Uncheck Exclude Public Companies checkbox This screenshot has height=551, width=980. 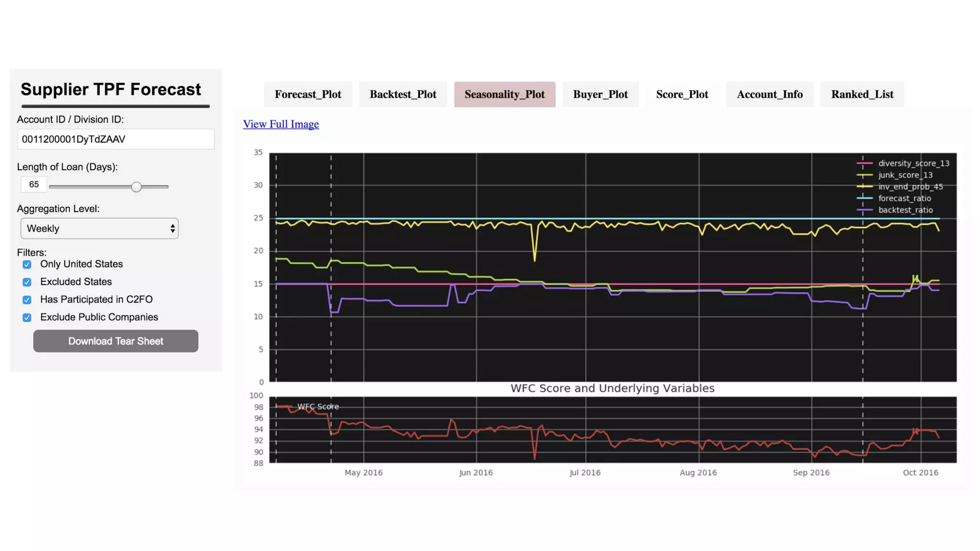click(x=27, y=318)
